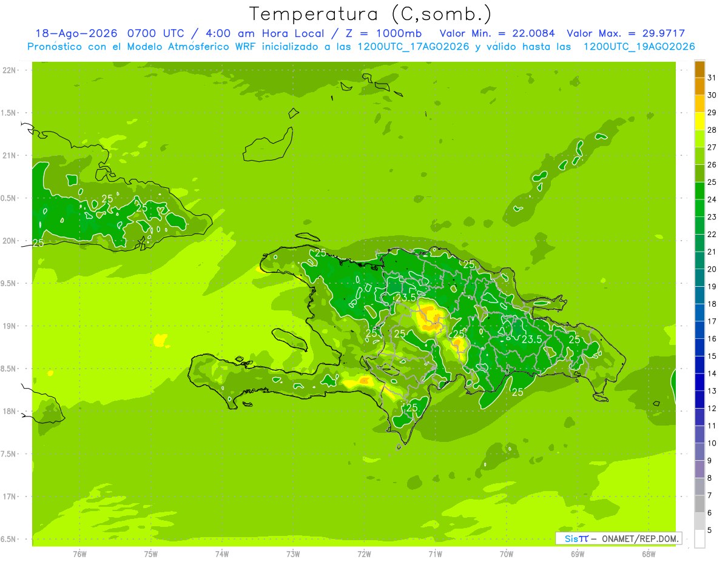Click the legend value "22"
The width and height of the screenshot is (728, 562).
coord(712,235)
